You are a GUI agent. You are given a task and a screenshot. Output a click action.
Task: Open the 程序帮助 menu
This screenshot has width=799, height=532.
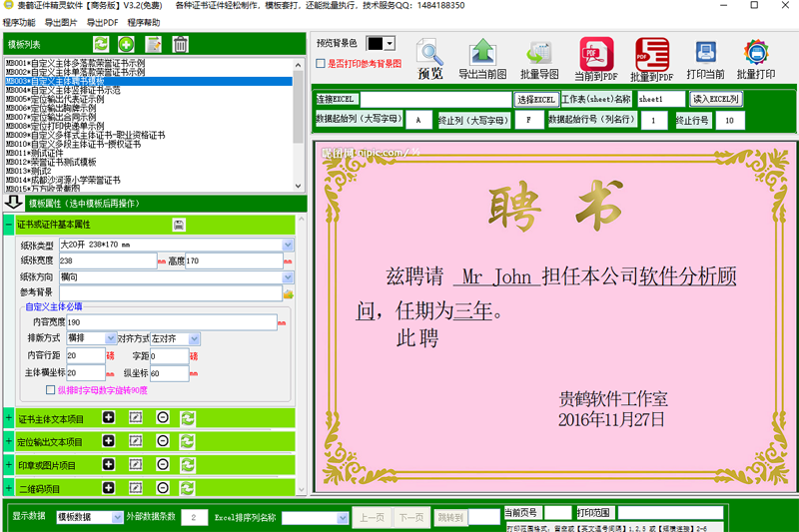click(144, 22)
